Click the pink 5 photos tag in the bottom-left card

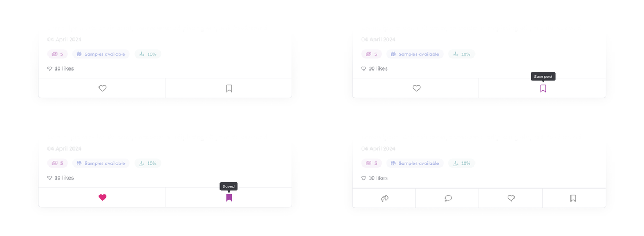pyautogui.click(x=58, y=163)
